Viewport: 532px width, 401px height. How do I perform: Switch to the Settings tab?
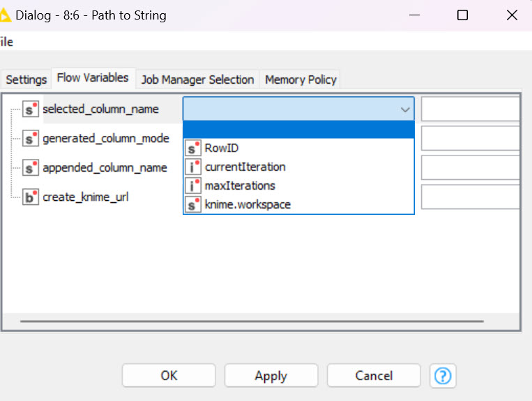tap(26, 80)
